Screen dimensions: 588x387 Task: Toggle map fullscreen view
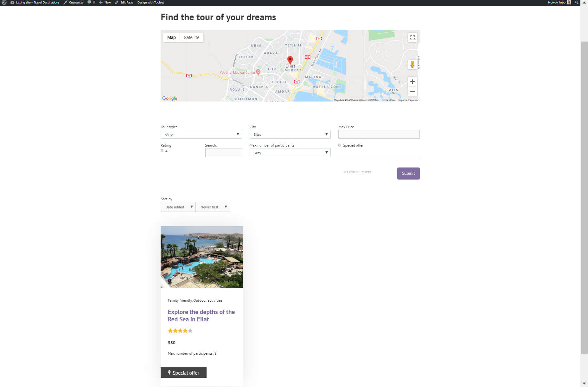point(412,37)
